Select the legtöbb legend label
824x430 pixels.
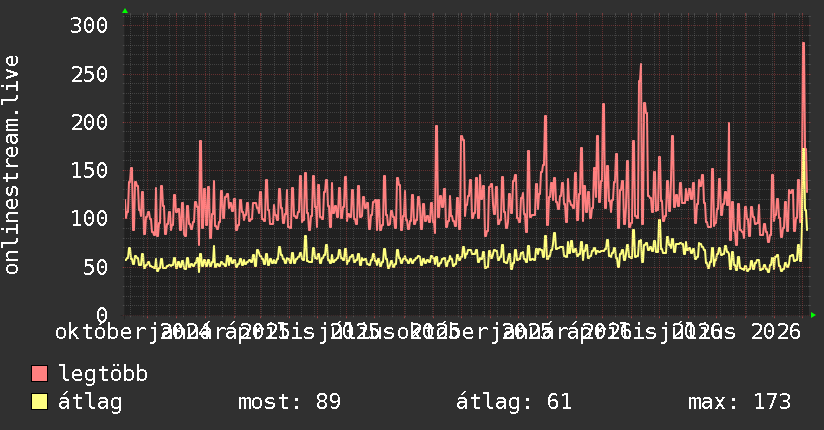click(x=103, y=373)
